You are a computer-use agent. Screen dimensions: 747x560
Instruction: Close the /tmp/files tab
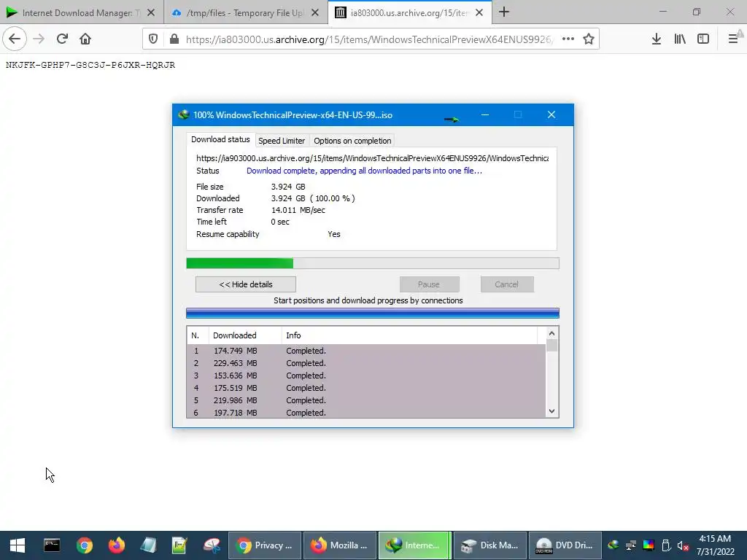click(315, 13)
